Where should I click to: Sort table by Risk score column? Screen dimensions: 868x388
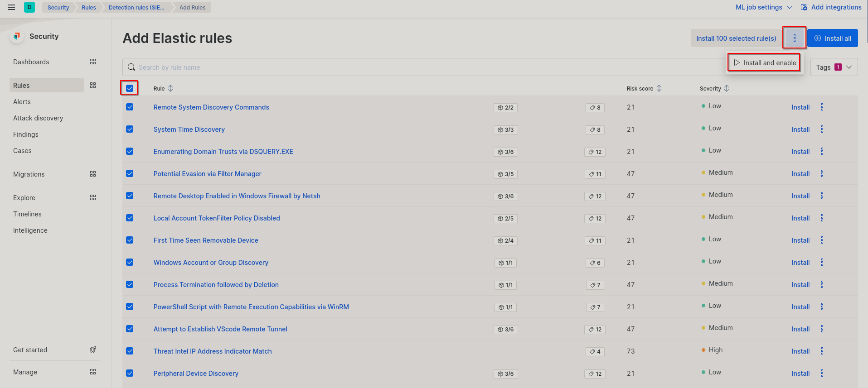644,89
